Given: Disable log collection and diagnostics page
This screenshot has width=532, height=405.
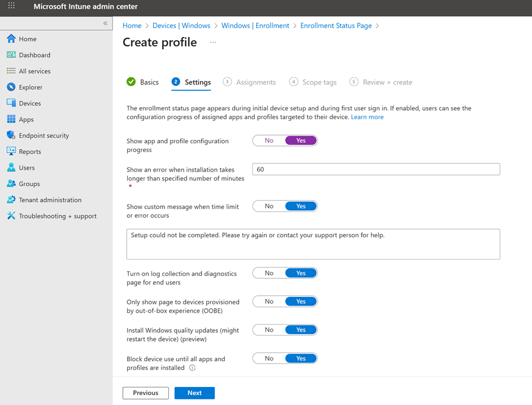Looking at the screenshot, I should pyautogui.click(x=268, y=273).
